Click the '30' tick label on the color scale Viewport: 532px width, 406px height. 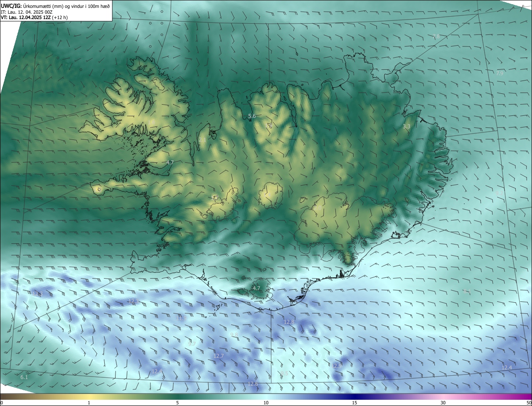pyautogui.click(x=443, y=403)
